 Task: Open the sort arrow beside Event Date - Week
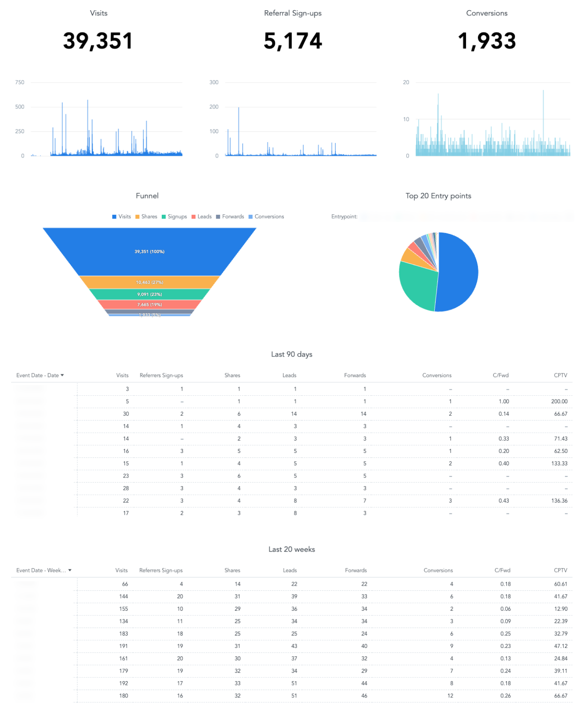[x=70, y=570]
